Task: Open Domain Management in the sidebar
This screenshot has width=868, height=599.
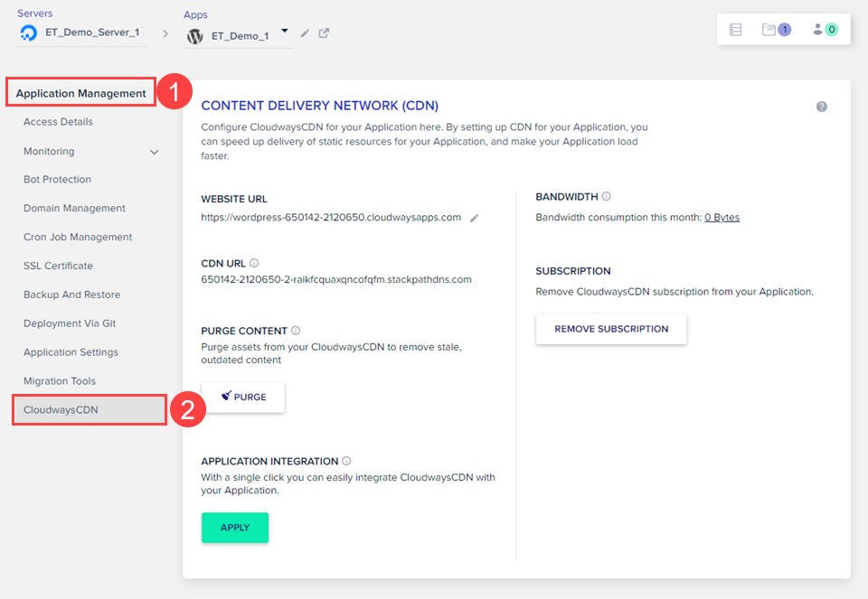Action: pos(74,208)
